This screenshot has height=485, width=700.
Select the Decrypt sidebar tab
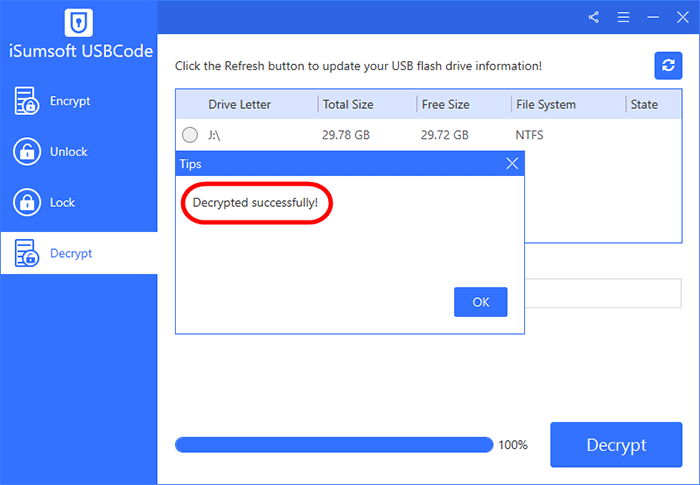pyautogui.click(x=79, y=253)
